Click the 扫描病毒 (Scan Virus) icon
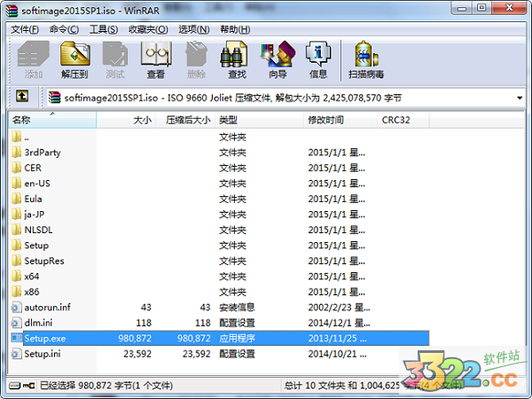Screen dimensions: 532x399 point(366,54)
